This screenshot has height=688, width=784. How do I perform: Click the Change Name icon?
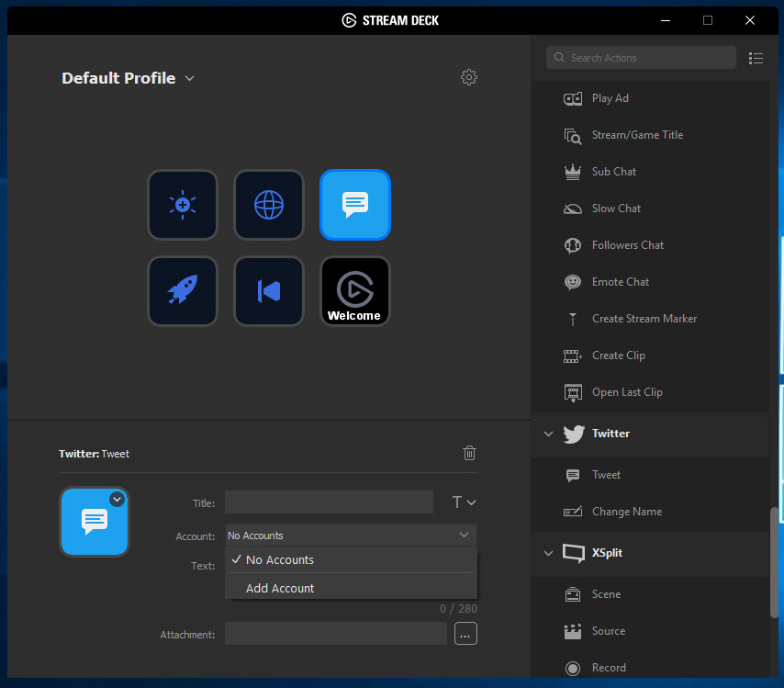(573, 512)
